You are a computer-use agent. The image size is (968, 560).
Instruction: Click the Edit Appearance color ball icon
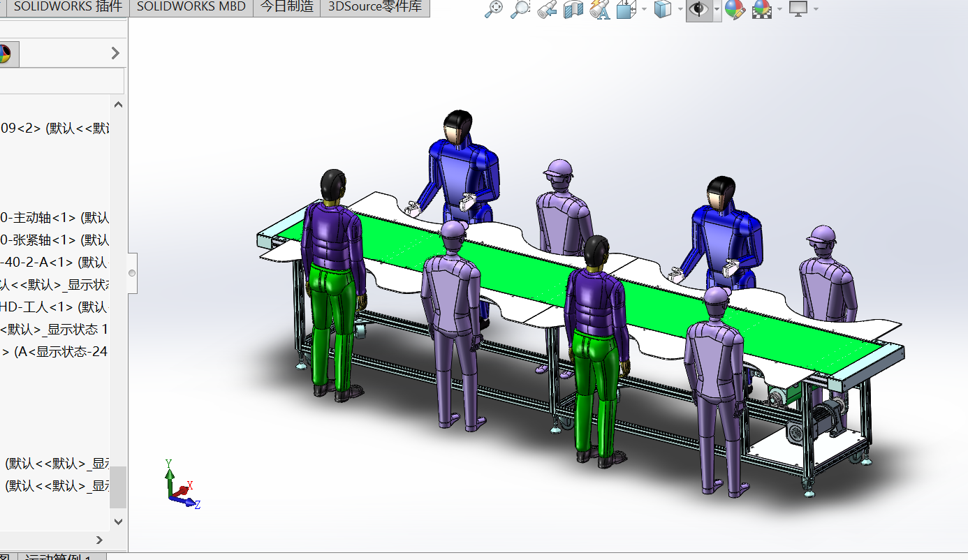[735, 9]
